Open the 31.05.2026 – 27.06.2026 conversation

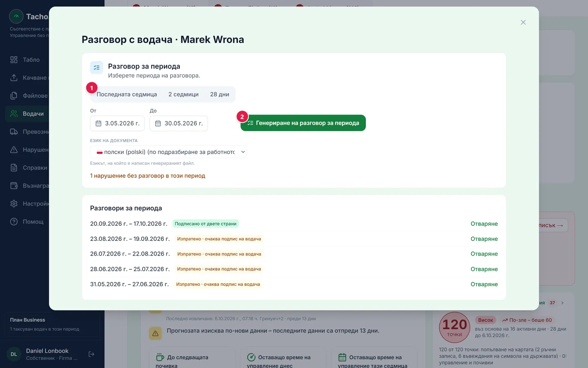484,284
